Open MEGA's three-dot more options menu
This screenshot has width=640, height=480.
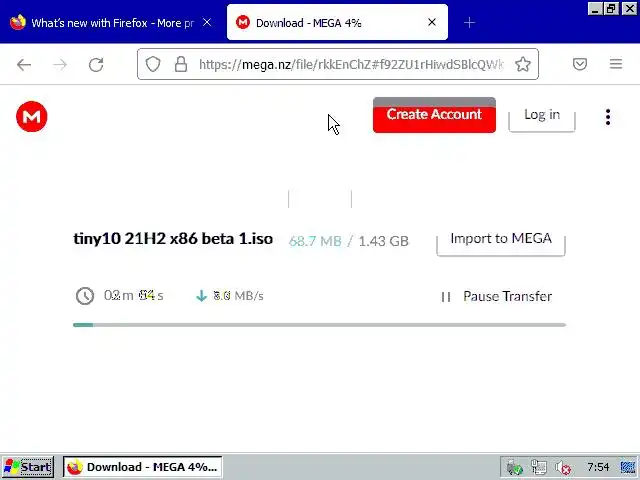608,117
